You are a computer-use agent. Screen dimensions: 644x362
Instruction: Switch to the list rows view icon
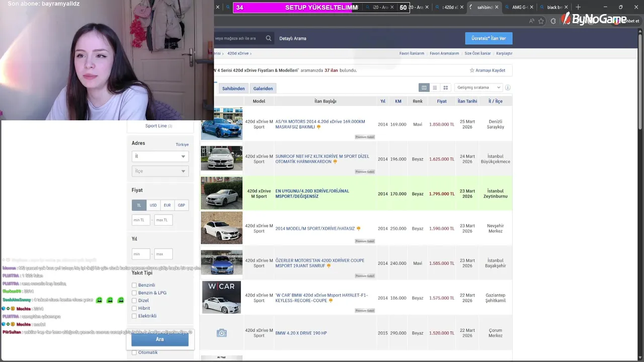[435, 87]
